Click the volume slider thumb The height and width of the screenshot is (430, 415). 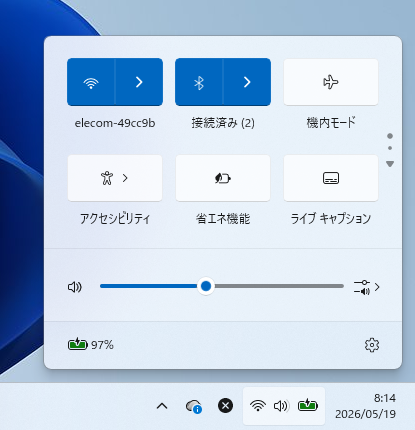coord(206,286)
